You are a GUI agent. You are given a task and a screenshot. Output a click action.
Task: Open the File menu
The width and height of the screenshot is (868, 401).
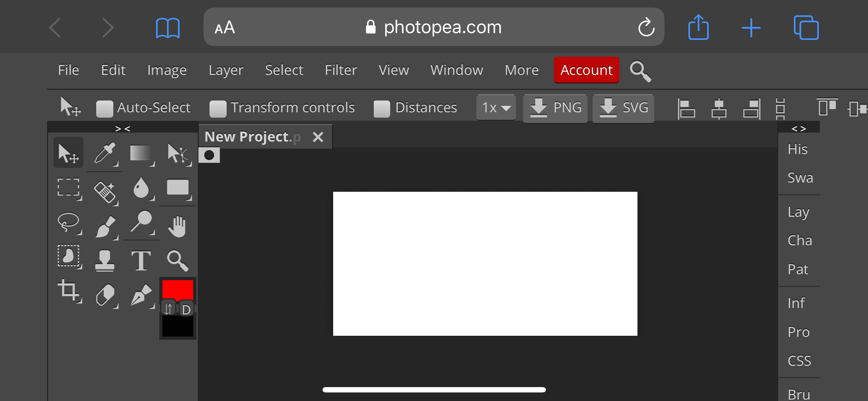pos(68,70)
